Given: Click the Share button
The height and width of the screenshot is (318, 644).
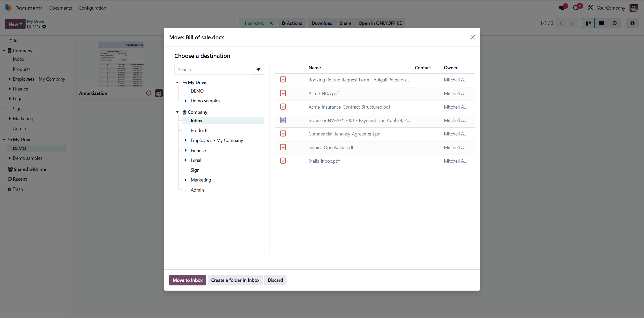Looking at the screenshot, I should pyautogui.click(x=345, y=23).
